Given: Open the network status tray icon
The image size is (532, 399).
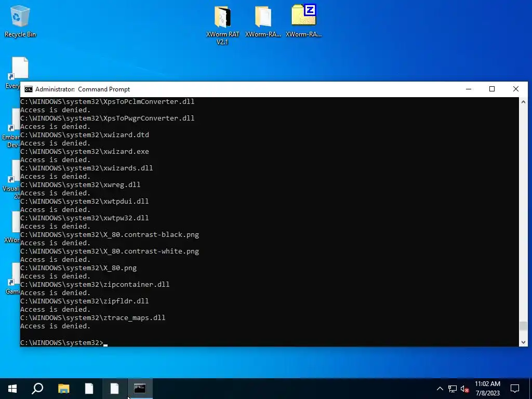Looking at the screenshot, I should [x=453, y=389].
